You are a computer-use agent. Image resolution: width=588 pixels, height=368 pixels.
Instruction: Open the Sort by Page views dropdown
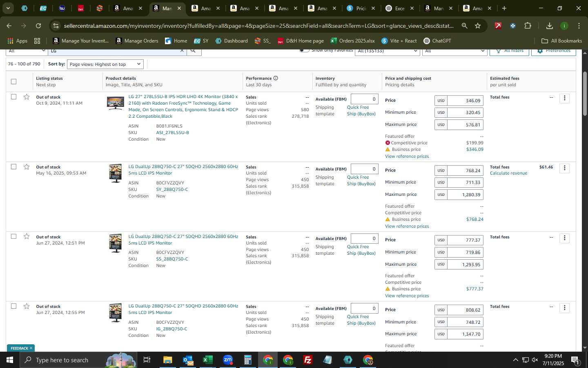pos(105,64)
